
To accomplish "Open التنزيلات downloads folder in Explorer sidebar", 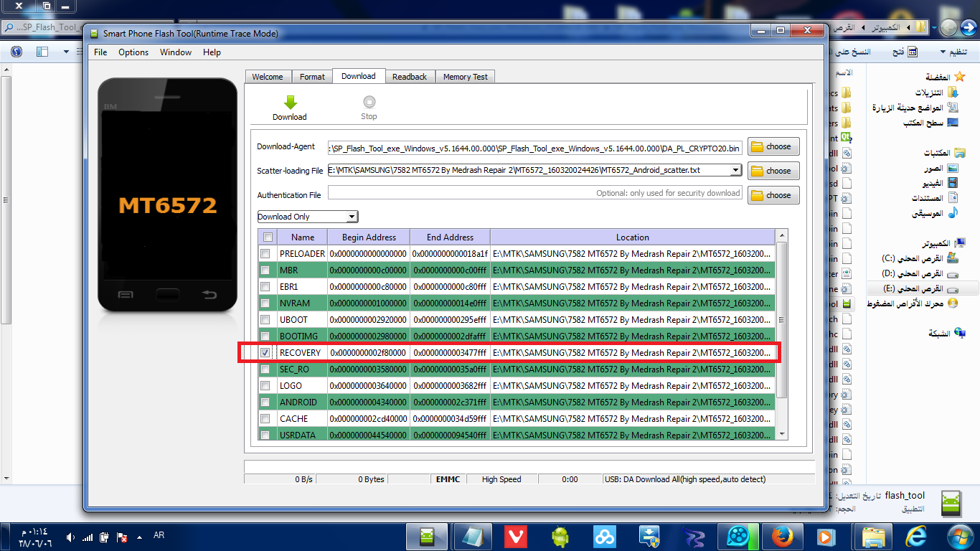I will [937, 93].
